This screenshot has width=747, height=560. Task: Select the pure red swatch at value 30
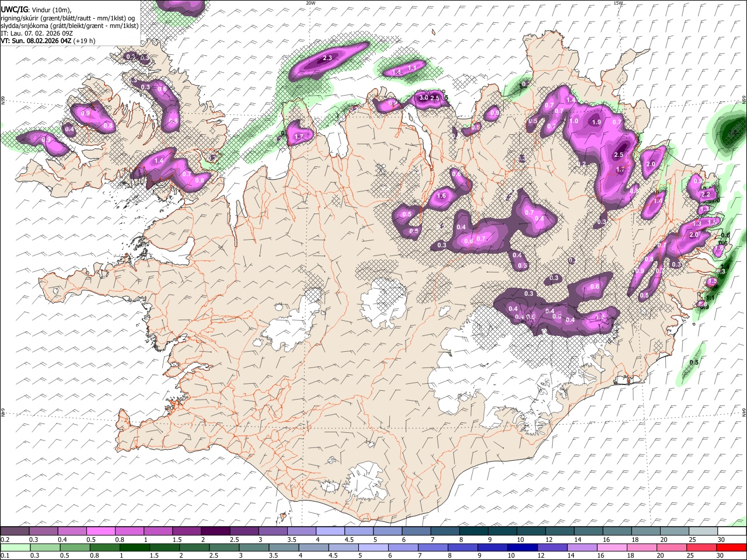pyautogui.click(x=732, y=547)
